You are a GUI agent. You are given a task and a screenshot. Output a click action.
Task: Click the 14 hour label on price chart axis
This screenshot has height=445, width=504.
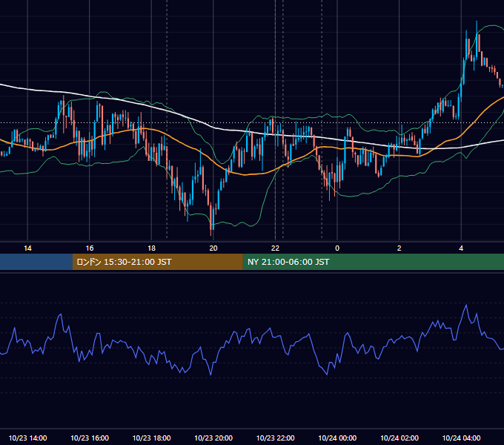27,248
